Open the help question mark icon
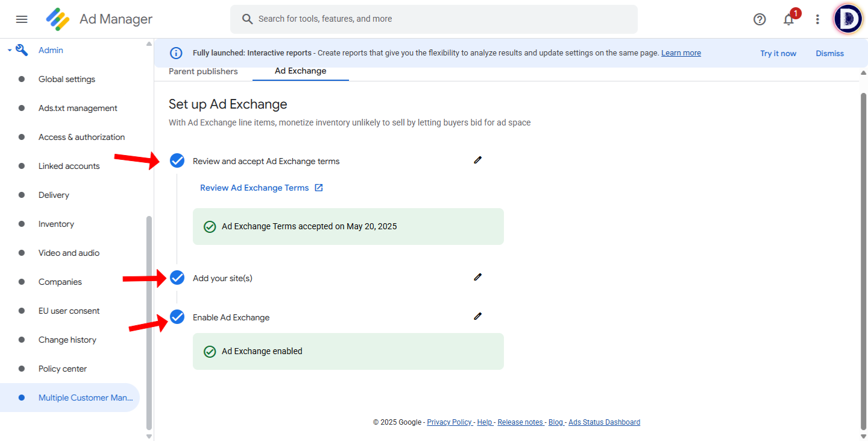868x441 pixels. tap(759, 19)
